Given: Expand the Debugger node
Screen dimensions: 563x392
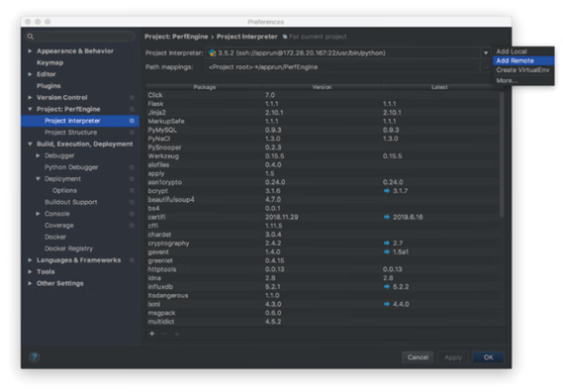Looking at the screenshot, I should click(x=38, y=155).
